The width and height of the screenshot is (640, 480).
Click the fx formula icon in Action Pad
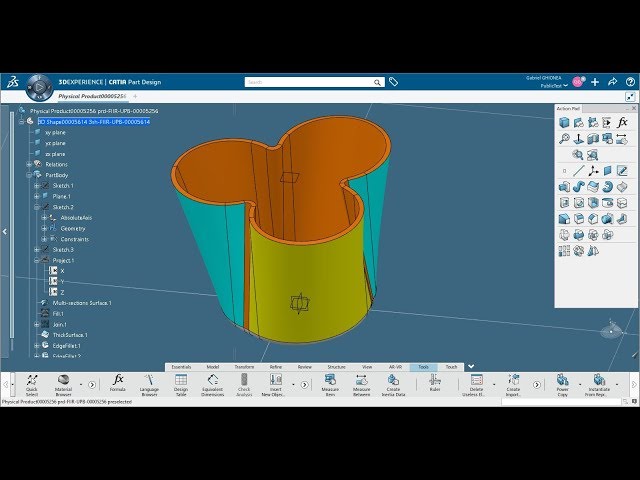click(x=622, y=122)
